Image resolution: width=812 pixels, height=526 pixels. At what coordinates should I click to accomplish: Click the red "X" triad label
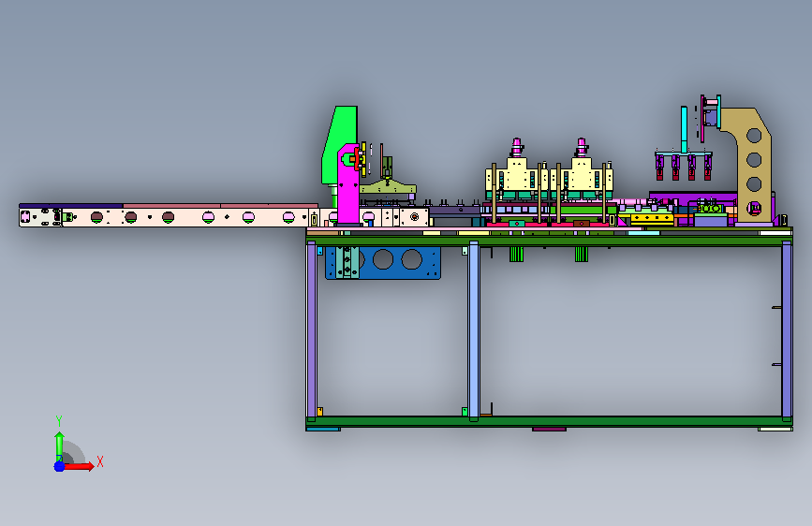point(100,461)
